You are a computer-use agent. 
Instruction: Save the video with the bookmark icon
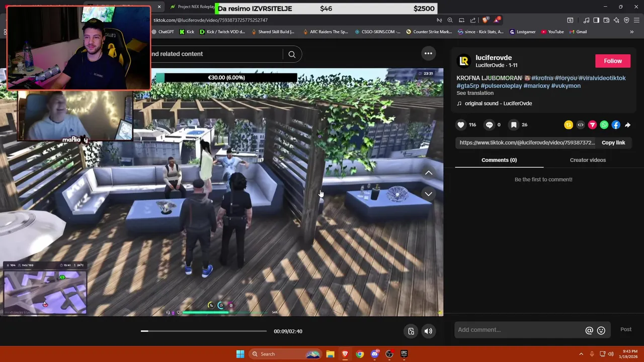coord(514,125)
